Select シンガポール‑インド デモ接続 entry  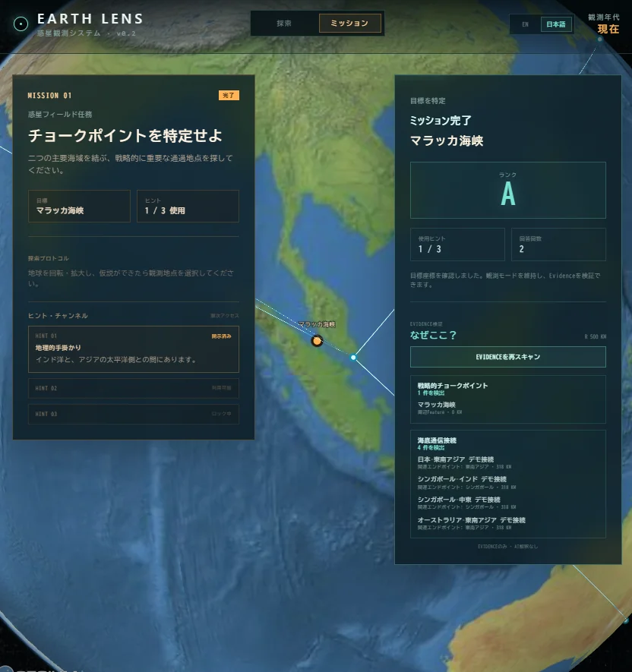click(466, 483)
